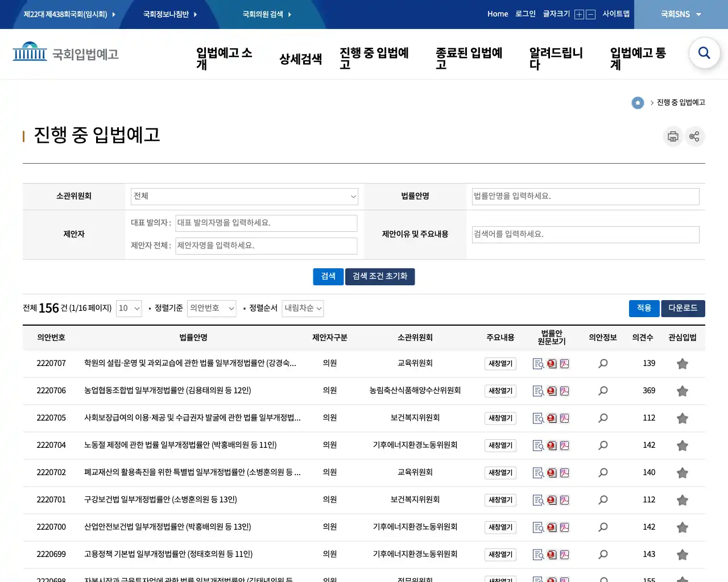Toggle favorite star for bill 2220700
728x582 pixels.
click(682, 527)
